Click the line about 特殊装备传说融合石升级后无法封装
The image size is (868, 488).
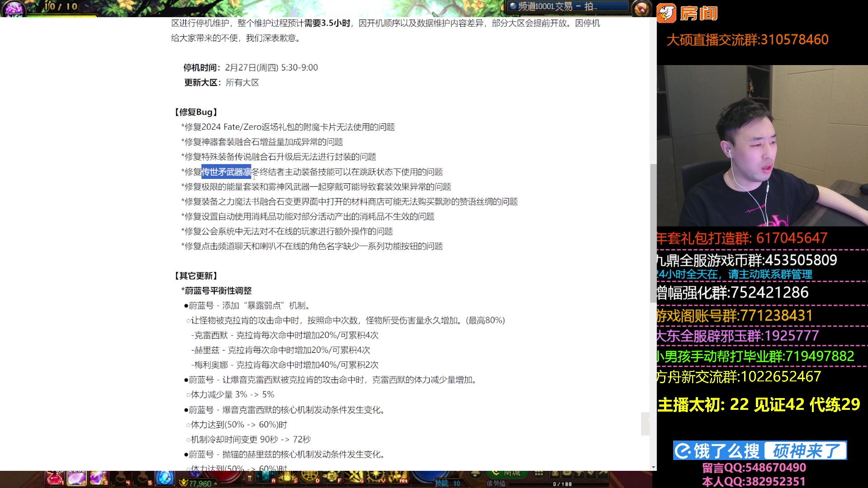click(278, 157)
